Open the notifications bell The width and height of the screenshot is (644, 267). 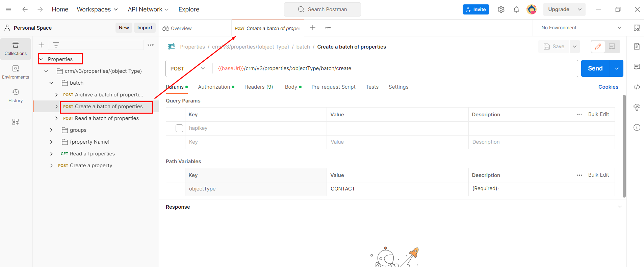point(516,9)
